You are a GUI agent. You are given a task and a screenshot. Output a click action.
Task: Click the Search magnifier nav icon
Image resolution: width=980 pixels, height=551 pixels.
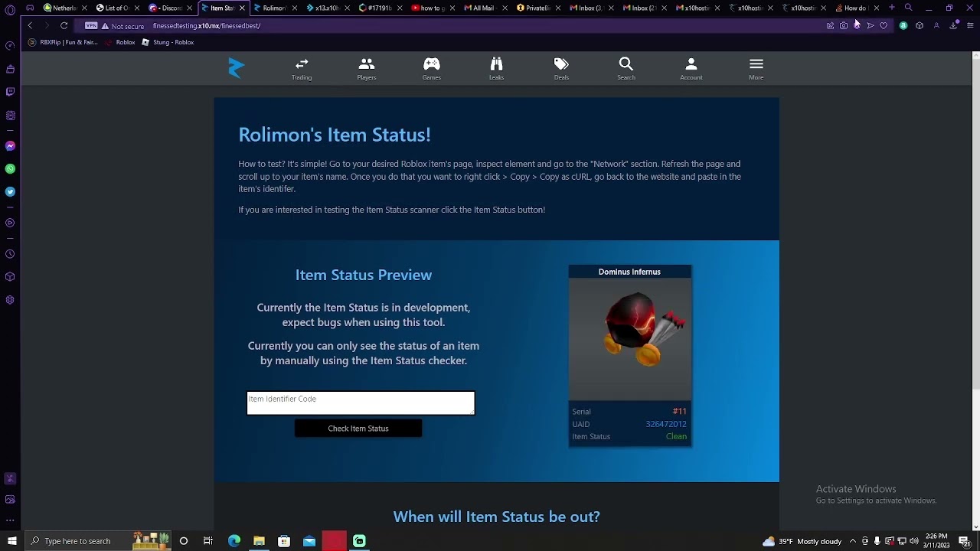626,68
